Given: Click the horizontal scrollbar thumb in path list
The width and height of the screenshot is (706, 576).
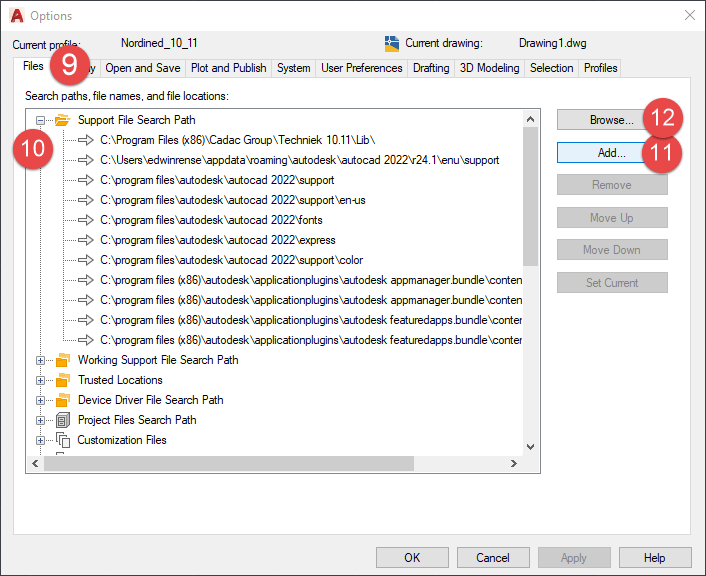Looking at the screenshot, I should tap(229, 463).
